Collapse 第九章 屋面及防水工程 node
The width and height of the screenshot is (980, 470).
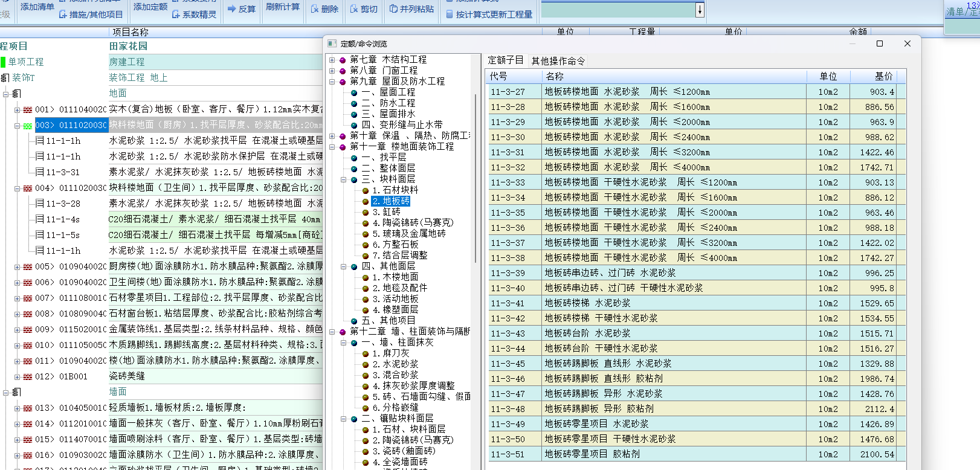pos(332,82)
